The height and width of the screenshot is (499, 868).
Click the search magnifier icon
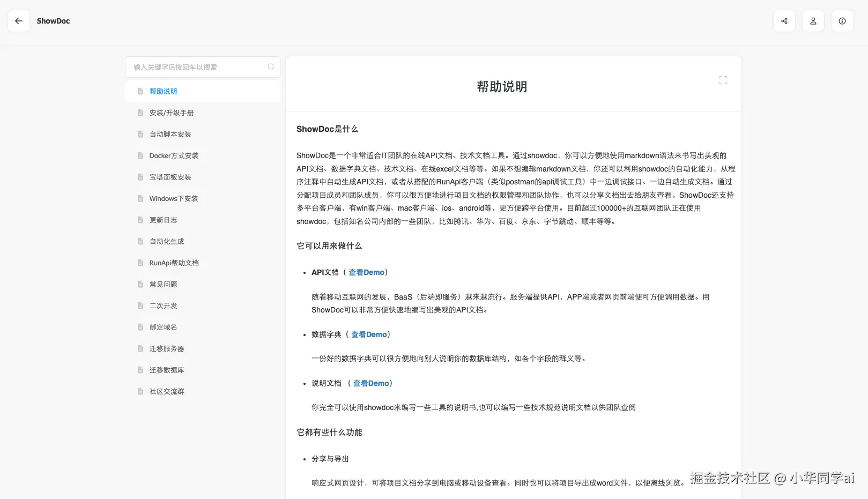click(271, 66)
